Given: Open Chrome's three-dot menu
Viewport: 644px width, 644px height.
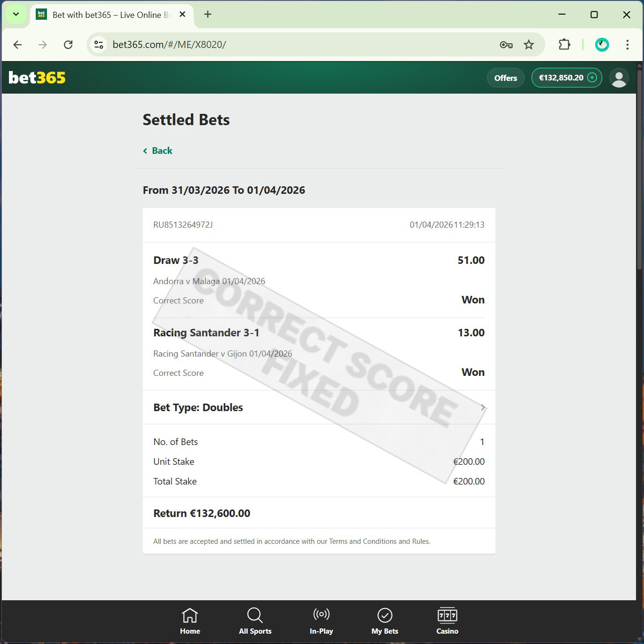Looking at the screenshot, I should point(627,44).
